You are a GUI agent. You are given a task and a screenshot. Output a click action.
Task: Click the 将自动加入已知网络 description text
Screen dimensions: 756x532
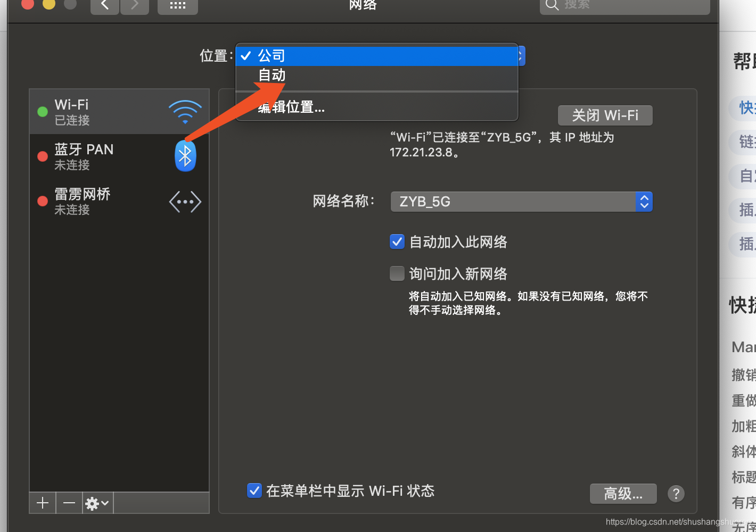(x=528, y=303)
